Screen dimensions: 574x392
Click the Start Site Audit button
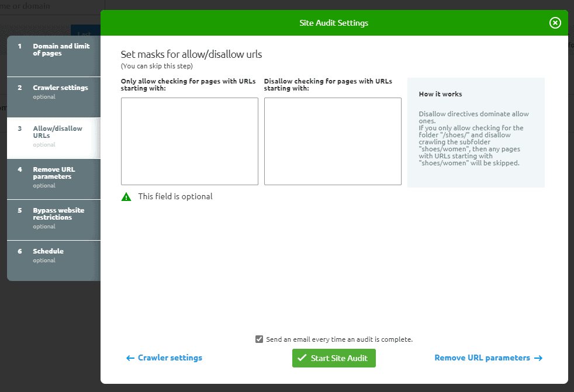pos(334,358)
